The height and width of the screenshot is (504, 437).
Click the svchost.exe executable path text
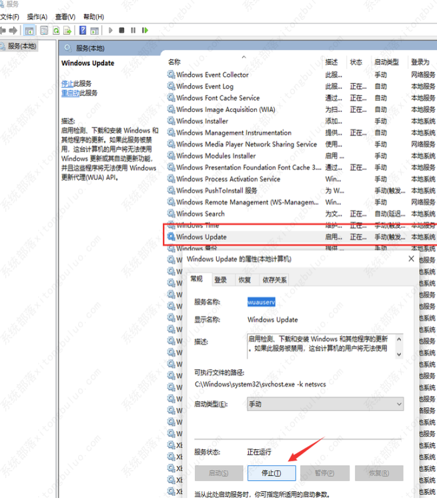pyautogui.click(x=260, y=384)
